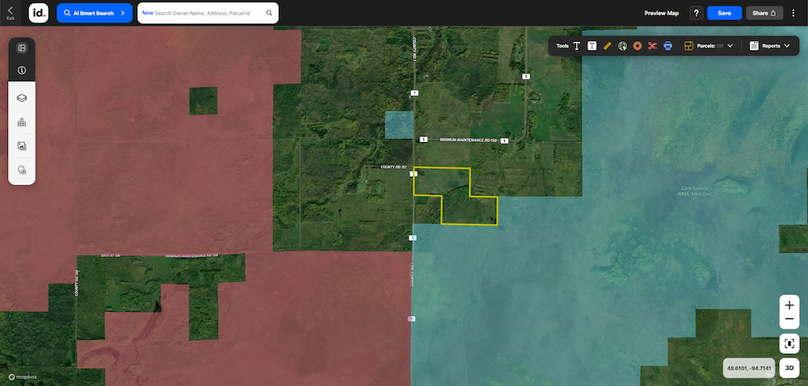Open the info panel icon
Image resolution: width=808 pixels, height=386 pixels.
pos(22,70)
